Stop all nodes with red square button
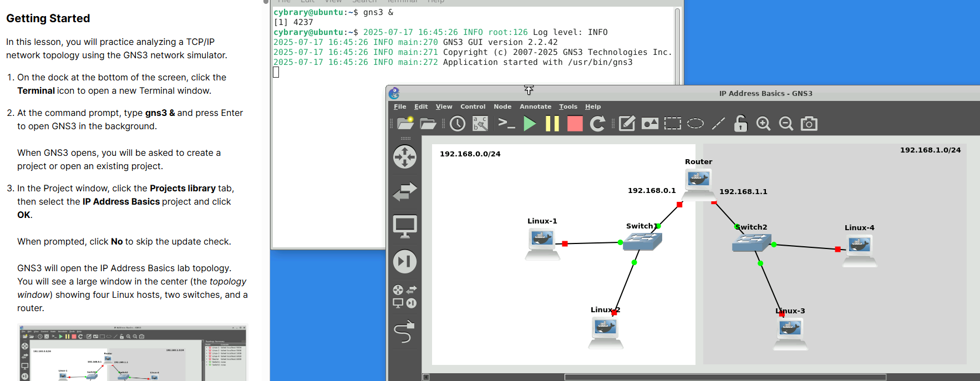The width and height of the screenshot is (980, 381). [575, 124]
